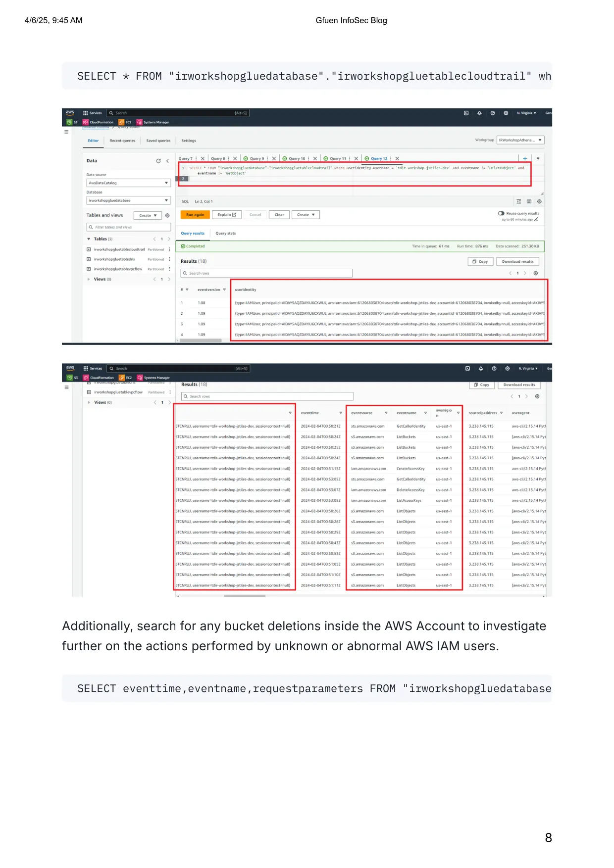The height and width of the screenshot is (868, 614).
Task: Switch to the Query stats tab
Action: coord(226,233)
